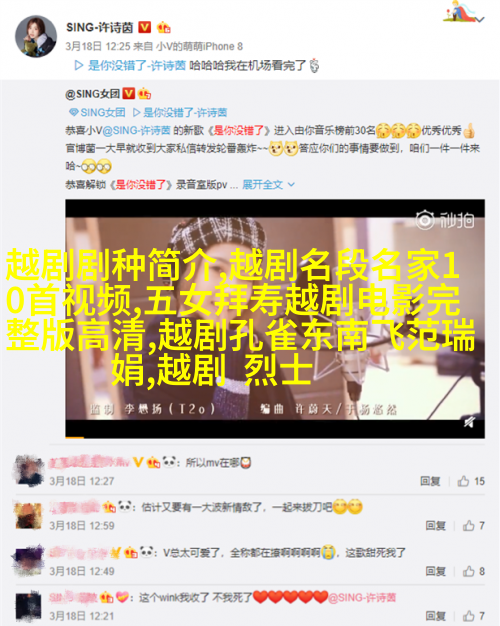Play the embedded recording studio video
Image resolution: width=500 pixels, height=626 pixels.
click(275, 318)
